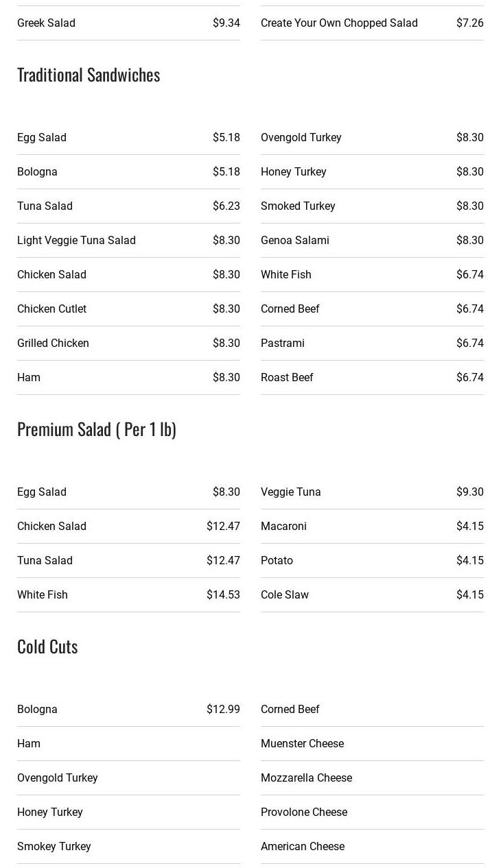The image size is (501, 868).
Task: Select Muenster Cheese under Cold Cuts
Action: click(302, 744)
